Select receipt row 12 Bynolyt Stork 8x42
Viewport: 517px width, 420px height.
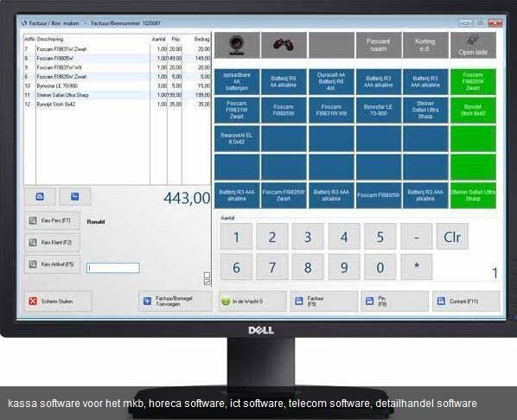[x=117, y=105]
